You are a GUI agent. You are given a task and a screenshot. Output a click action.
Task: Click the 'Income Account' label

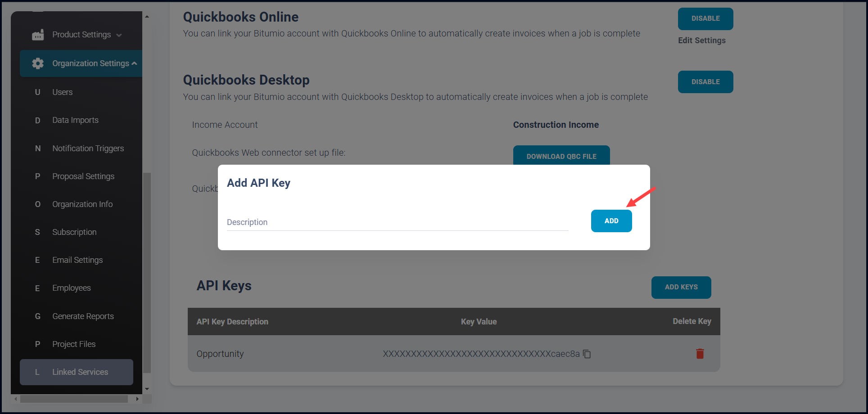coord(225,125)
